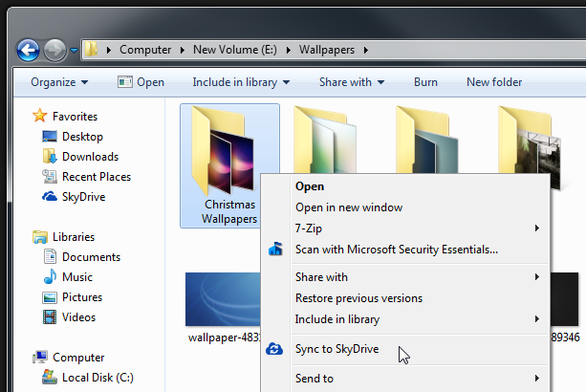This screenshot has height=392, width=586.
Task: Select Local Disk (C:) drive
Action: 97,378
